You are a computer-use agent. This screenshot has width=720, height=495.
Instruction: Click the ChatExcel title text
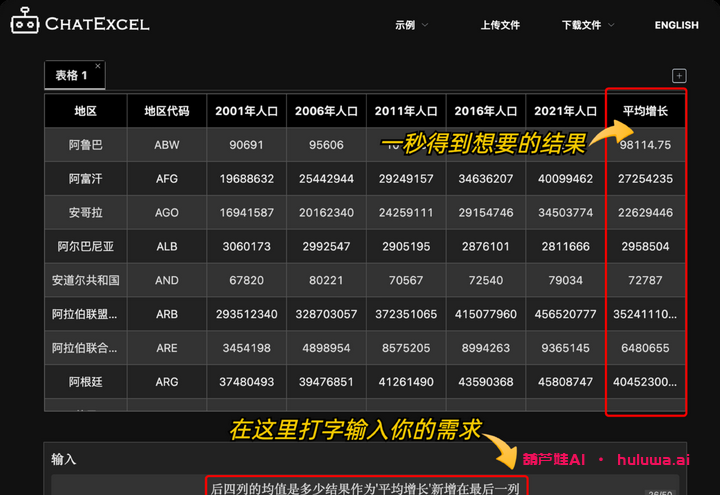pos(97,23)
